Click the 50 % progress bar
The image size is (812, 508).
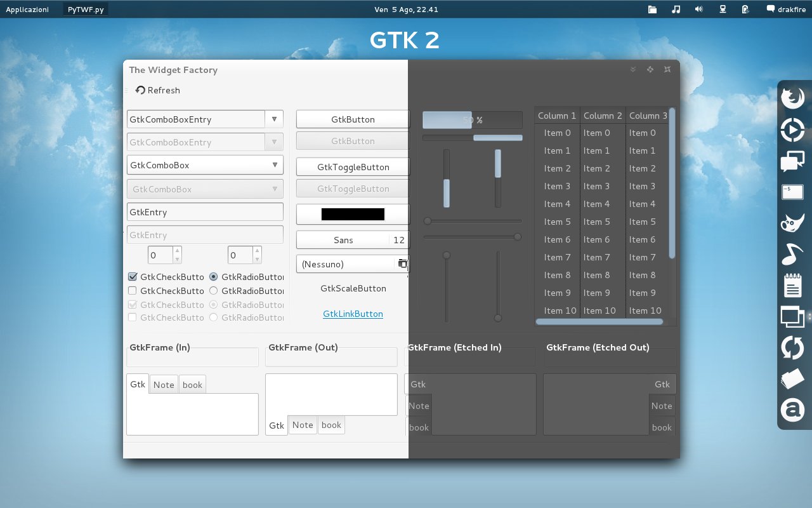473,120
